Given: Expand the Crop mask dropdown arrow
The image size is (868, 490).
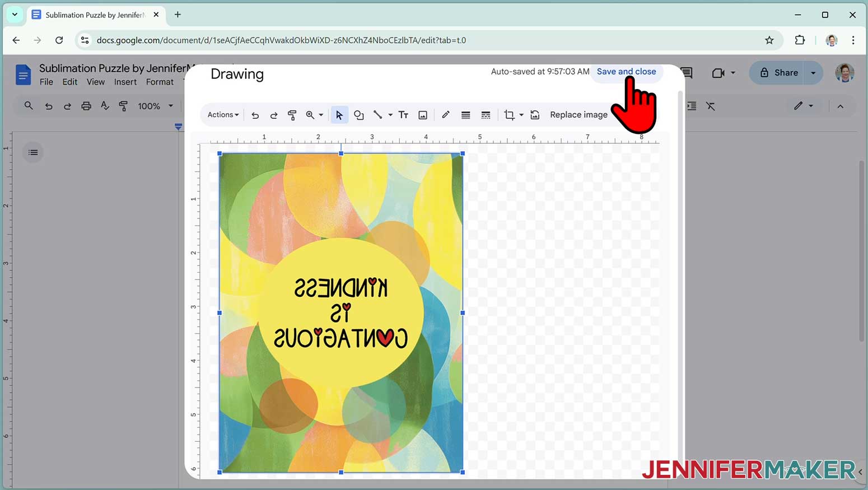Looking at the screenshot, I should (x=521, y=115).
